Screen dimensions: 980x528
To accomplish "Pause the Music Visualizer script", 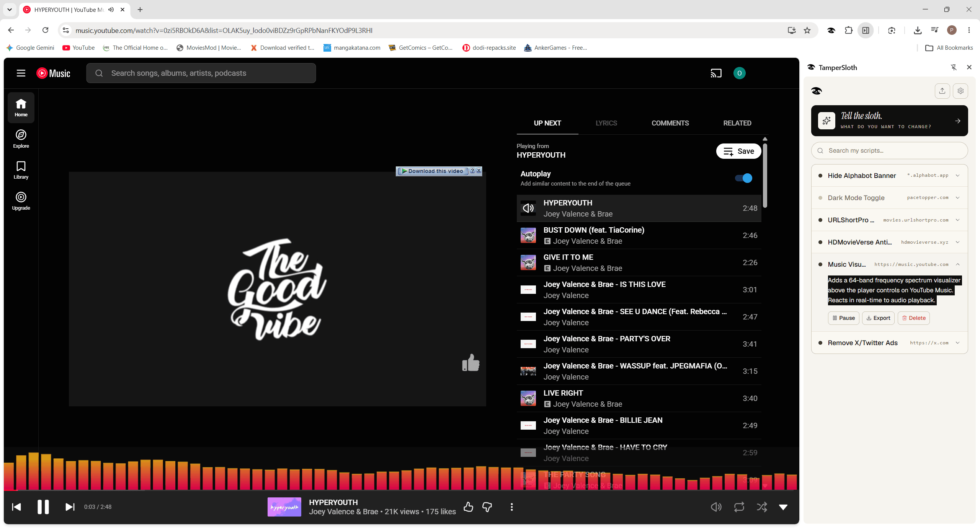I will tap(844, 318).
